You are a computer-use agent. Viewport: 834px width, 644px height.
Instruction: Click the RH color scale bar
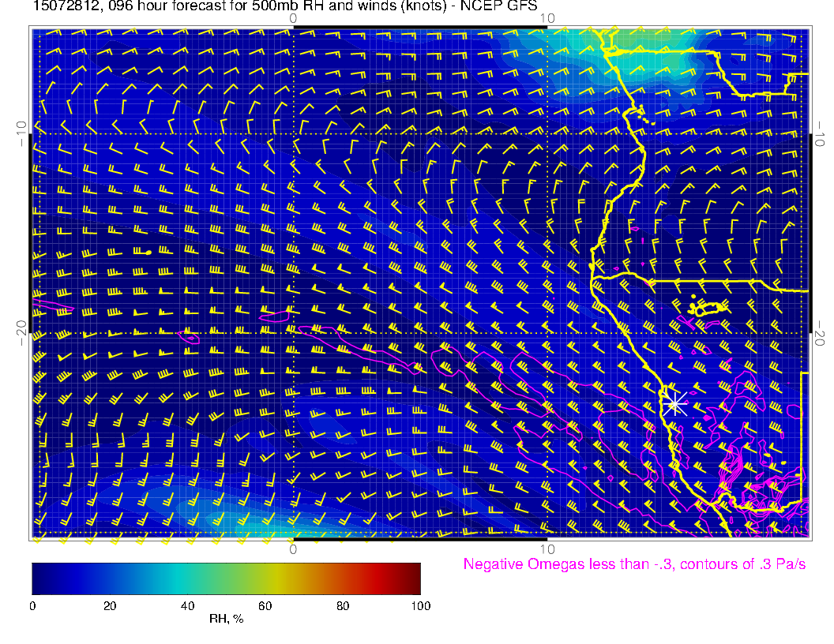click(226, 578)
